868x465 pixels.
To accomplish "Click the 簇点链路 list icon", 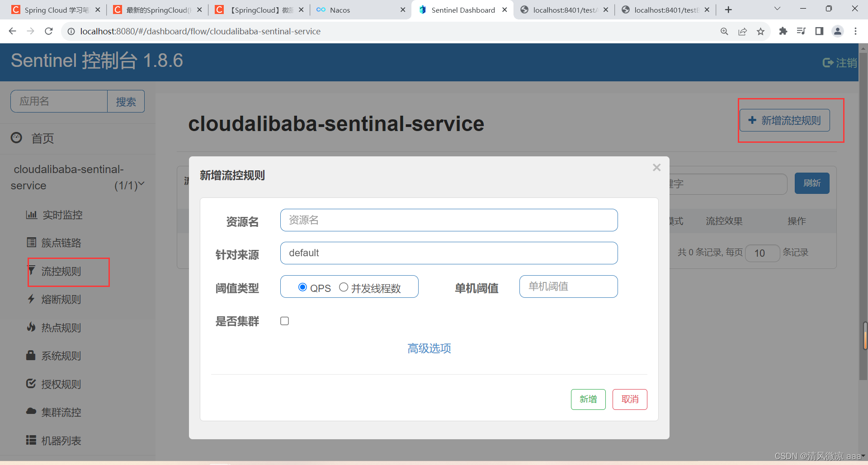I will pyautogui.click(x=31, y=243).
